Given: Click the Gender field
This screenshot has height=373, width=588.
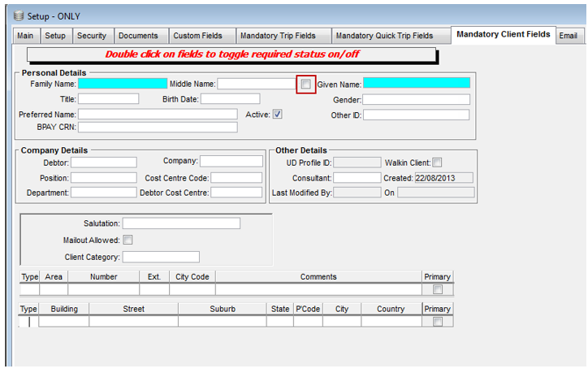Looking at the screenshot, I should pyautogui.click(x=417, y=99).
